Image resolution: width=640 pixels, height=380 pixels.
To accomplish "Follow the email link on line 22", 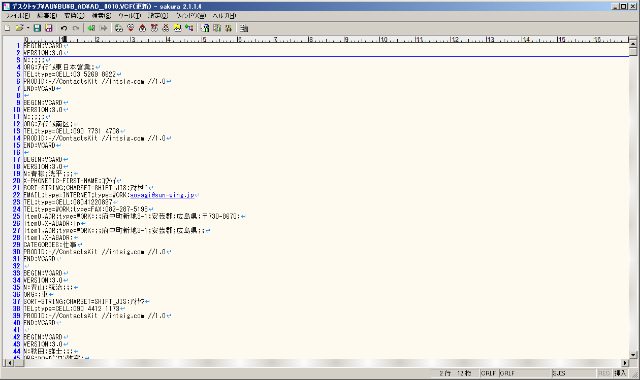I will pos(162,195).
